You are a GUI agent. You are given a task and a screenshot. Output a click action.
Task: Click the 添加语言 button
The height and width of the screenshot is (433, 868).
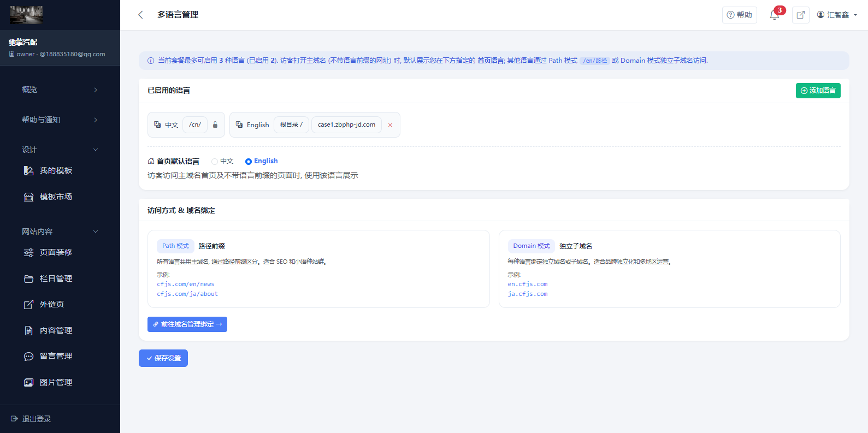(818, 91)
